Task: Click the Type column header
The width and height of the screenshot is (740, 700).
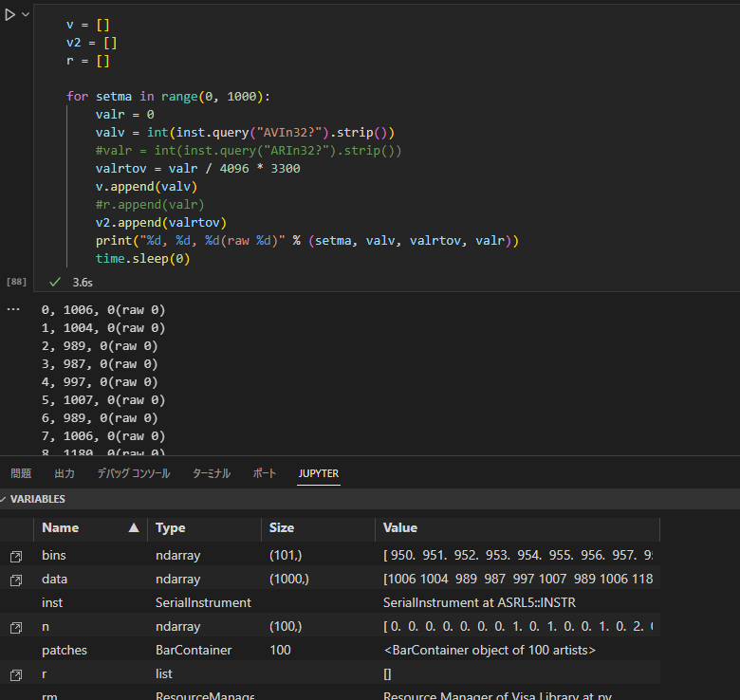Action: coord(171,527)
